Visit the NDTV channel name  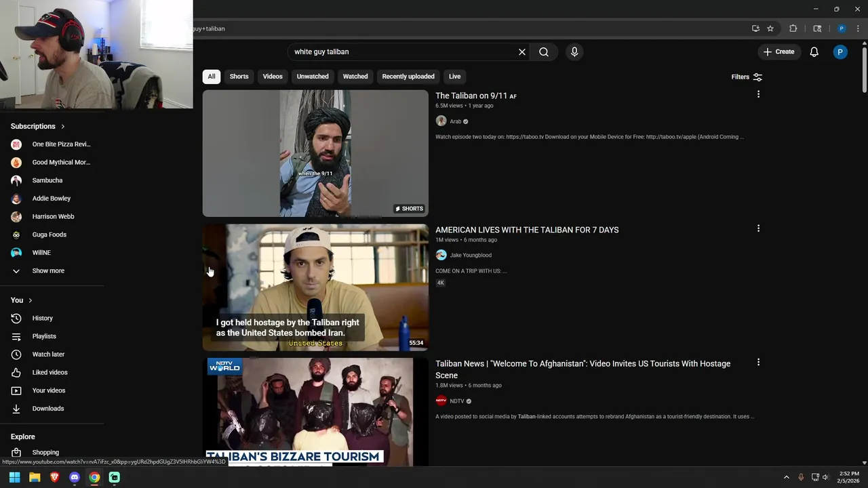click(457, 401)
